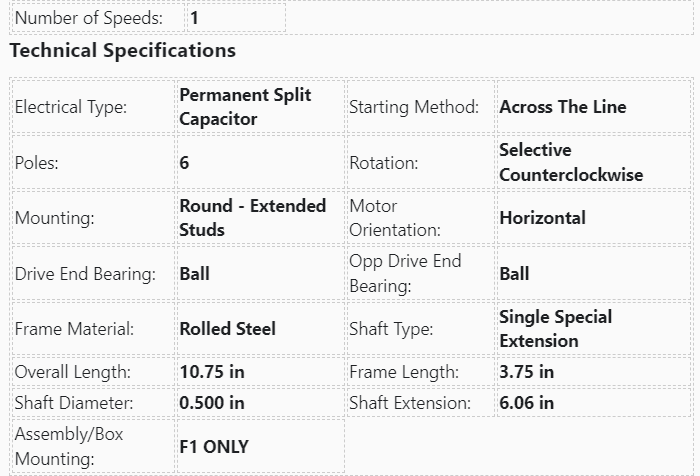Select the Permanent Split Capacitor value

[245, 107]
